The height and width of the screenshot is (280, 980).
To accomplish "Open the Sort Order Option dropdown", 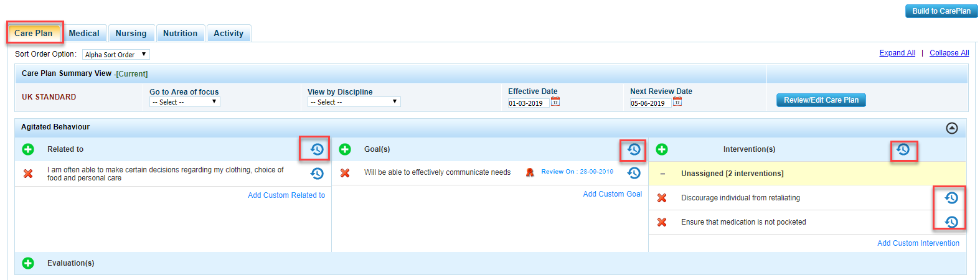I will pyautogui.click(x=116, y=55).
